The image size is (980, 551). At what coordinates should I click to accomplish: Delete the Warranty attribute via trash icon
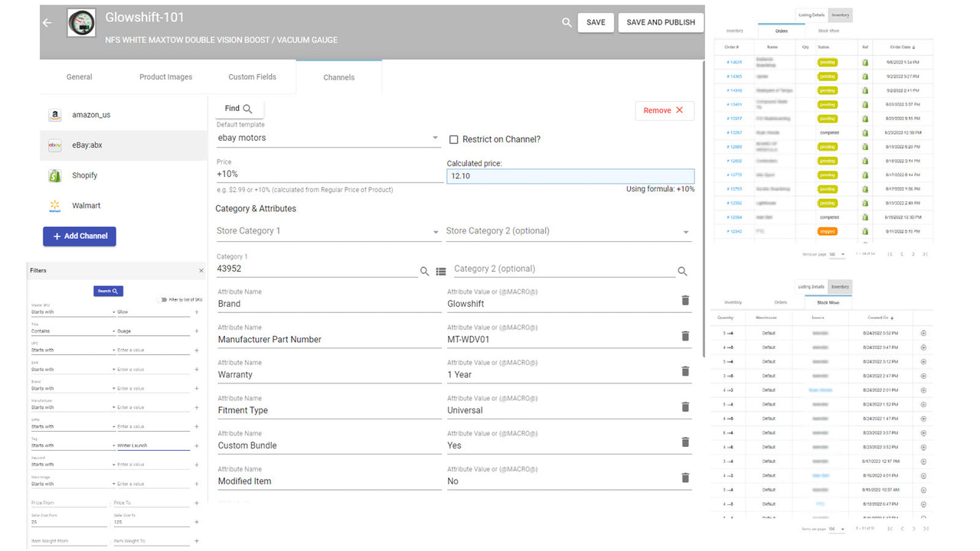(685, 371)
